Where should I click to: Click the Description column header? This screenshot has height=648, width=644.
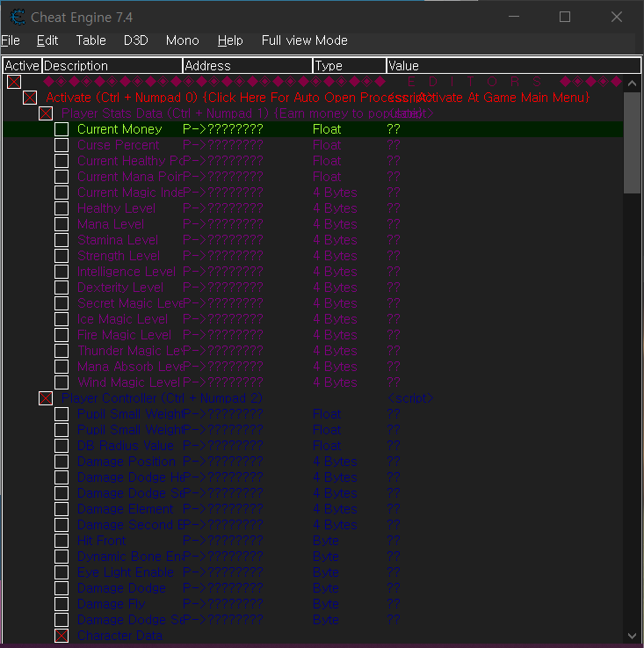click(x=112, y=66)
